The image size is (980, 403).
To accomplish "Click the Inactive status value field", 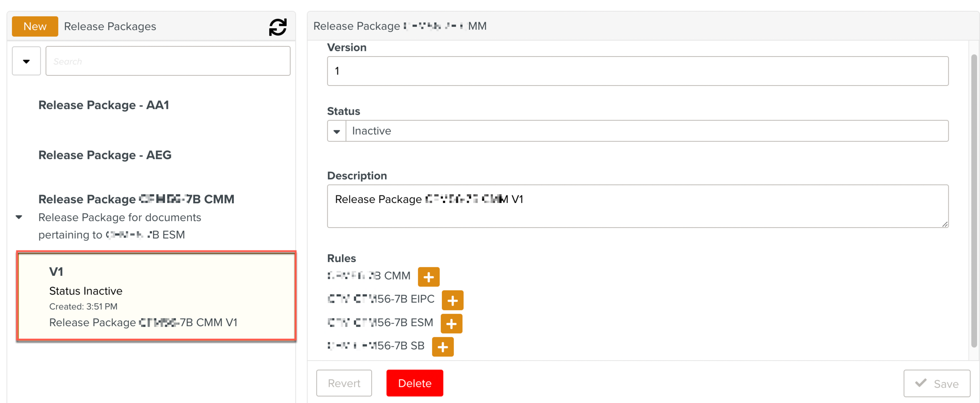I will 647,131.
